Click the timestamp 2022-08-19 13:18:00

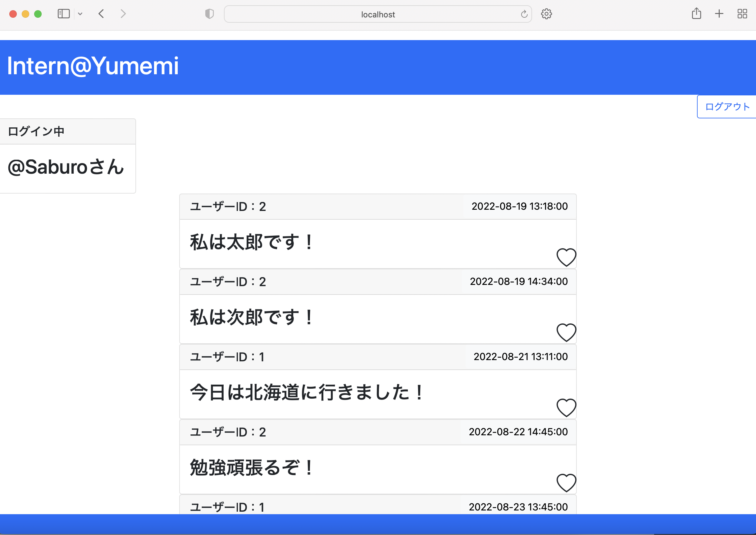tap(520, 206)
